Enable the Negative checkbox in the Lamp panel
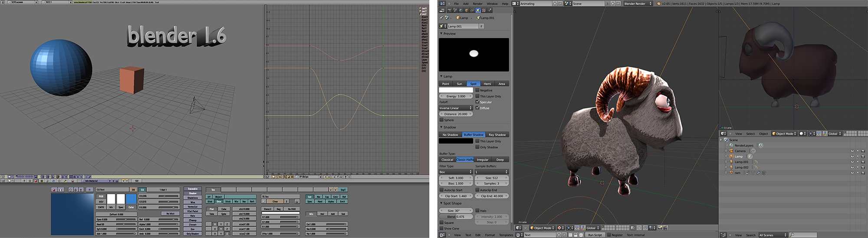Image resolution: width=868 pixels, height=238 pixels. (x=477, y=90)
